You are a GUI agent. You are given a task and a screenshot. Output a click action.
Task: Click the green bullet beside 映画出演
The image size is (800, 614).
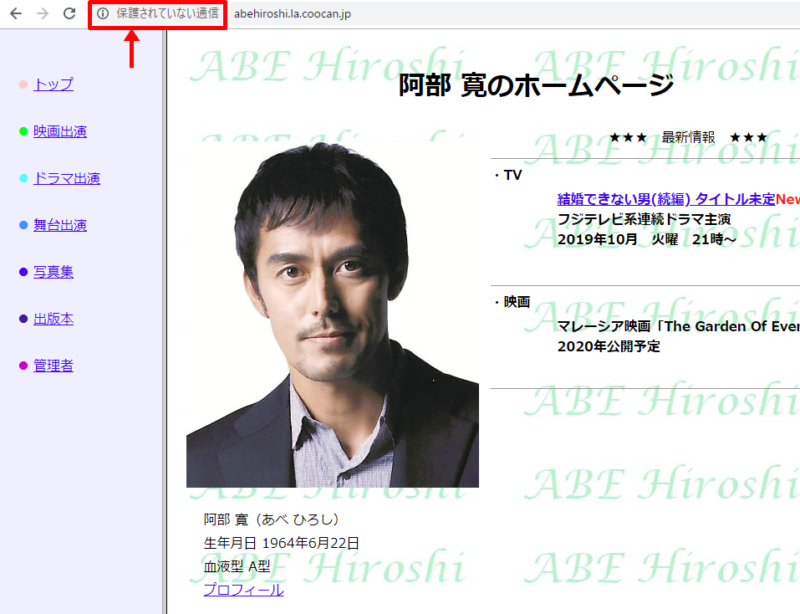click(x=23, y=131)
